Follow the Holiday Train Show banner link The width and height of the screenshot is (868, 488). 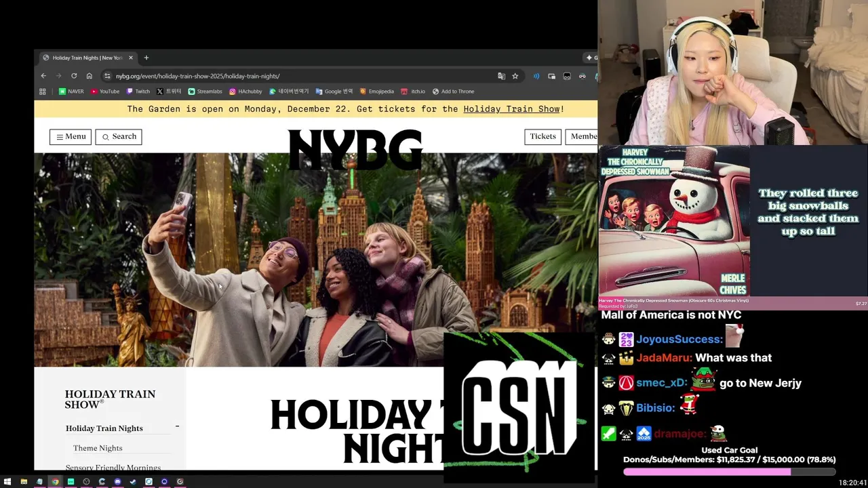[511, 109]
